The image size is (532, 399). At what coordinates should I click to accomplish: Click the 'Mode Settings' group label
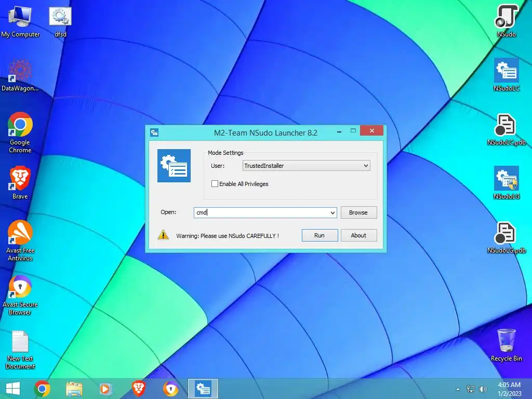(225, 153)
